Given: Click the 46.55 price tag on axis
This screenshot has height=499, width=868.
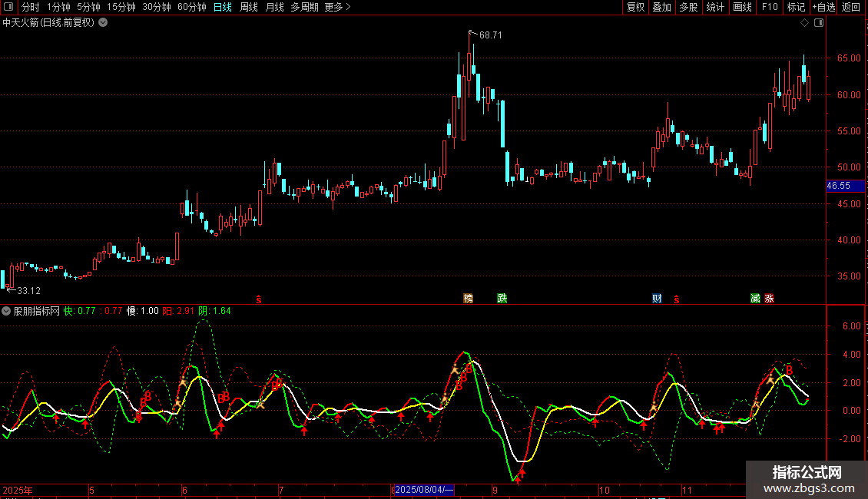Looking at the screenshot, I should tap(845, 186).
